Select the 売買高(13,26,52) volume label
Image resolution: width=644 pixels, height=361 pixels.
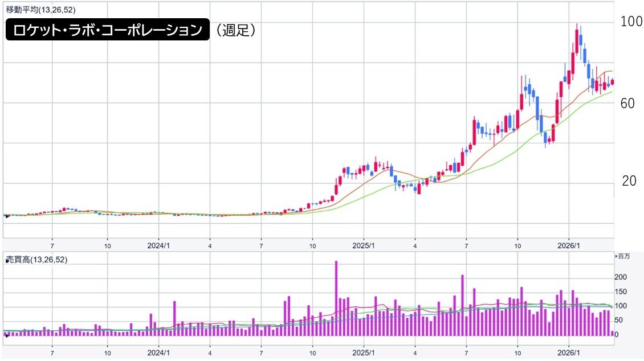coord(36,260)
